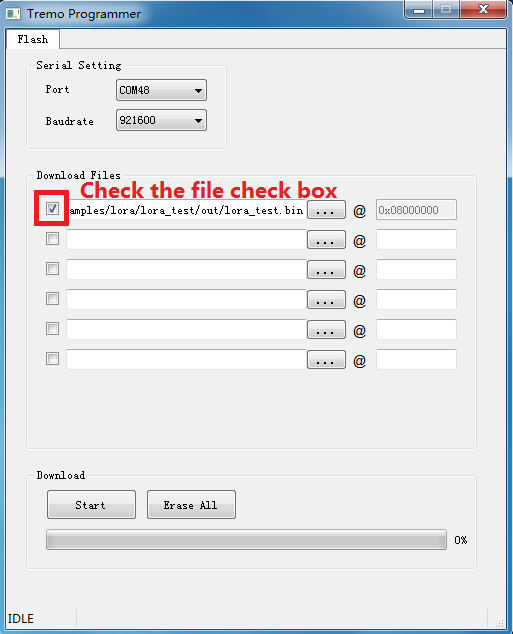Click the Start download button

[91, 505]
